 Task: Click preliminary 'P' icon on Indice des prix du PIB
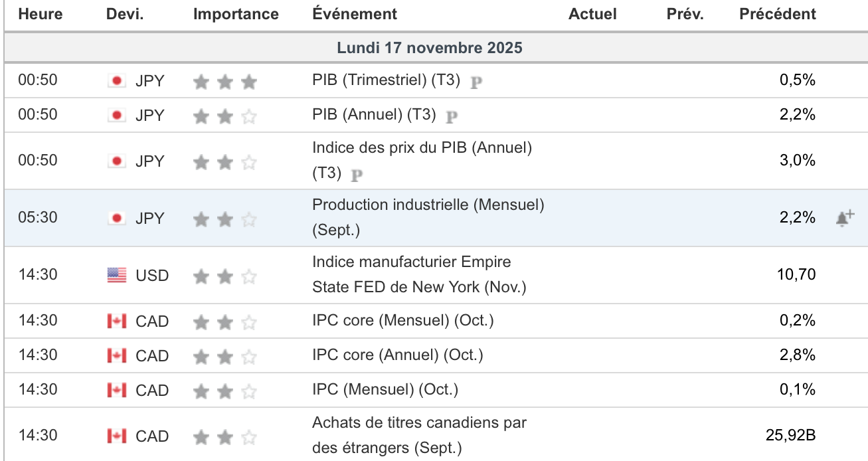tap(357, 175)
